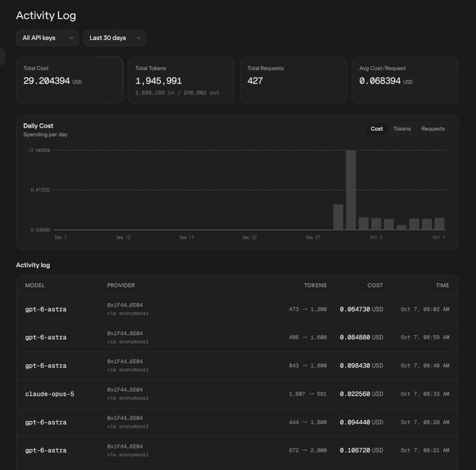The image size is (476, 470).
Task: Click the TOKENS column header
Action: (315, 285)
